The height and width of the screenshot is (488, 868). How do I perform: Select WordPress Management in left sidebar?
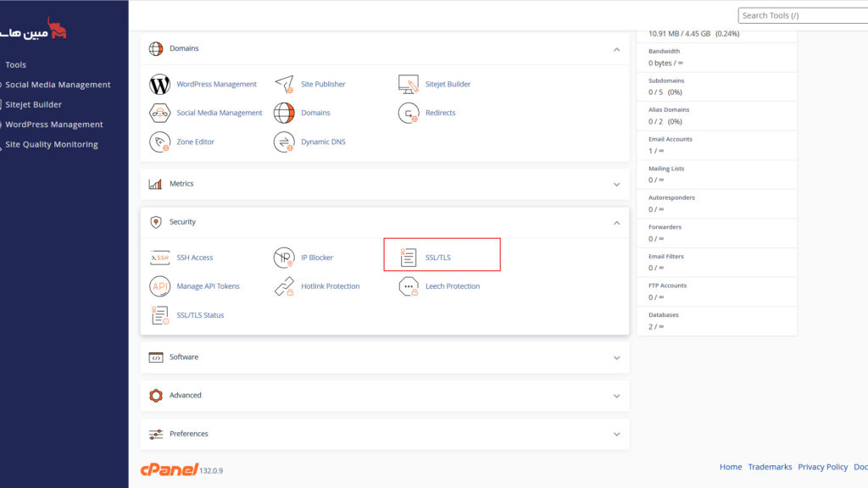coord(54,125)
